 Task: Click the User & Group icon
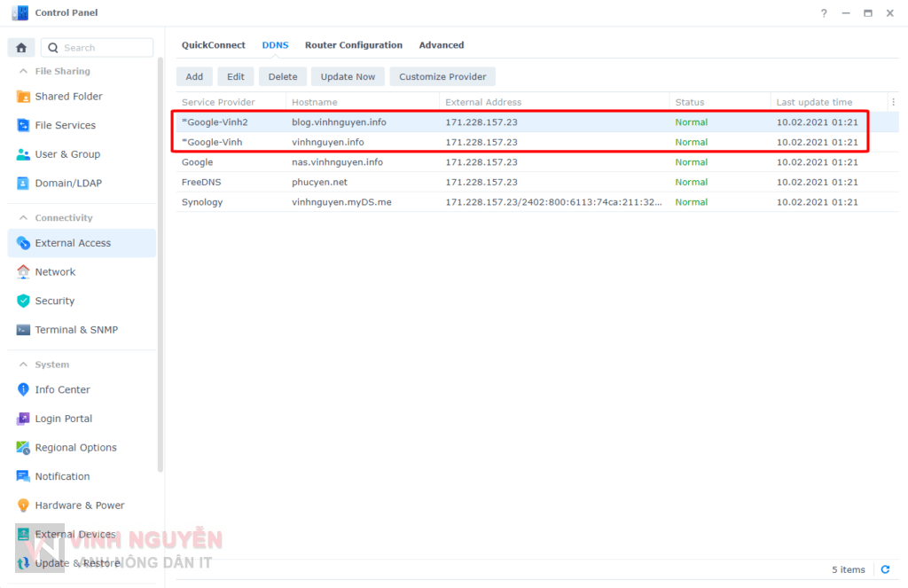(23, 154)
